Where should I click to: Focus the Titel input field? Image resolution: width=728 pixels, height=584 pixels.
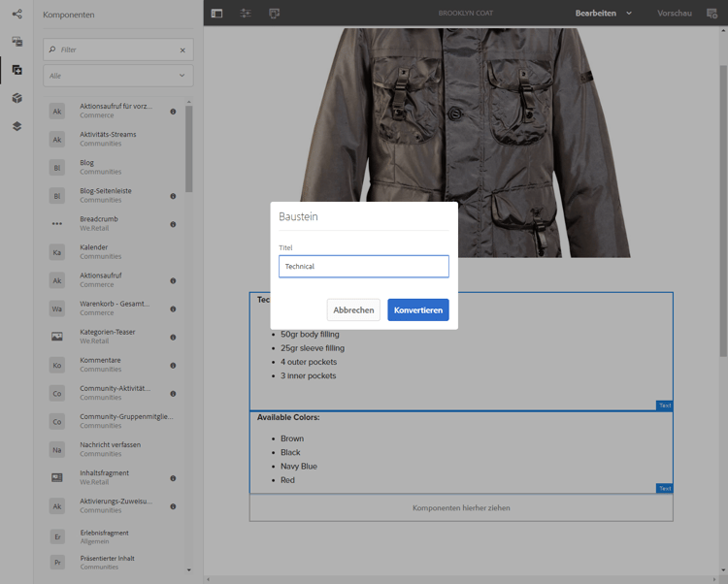coord(363,266)
